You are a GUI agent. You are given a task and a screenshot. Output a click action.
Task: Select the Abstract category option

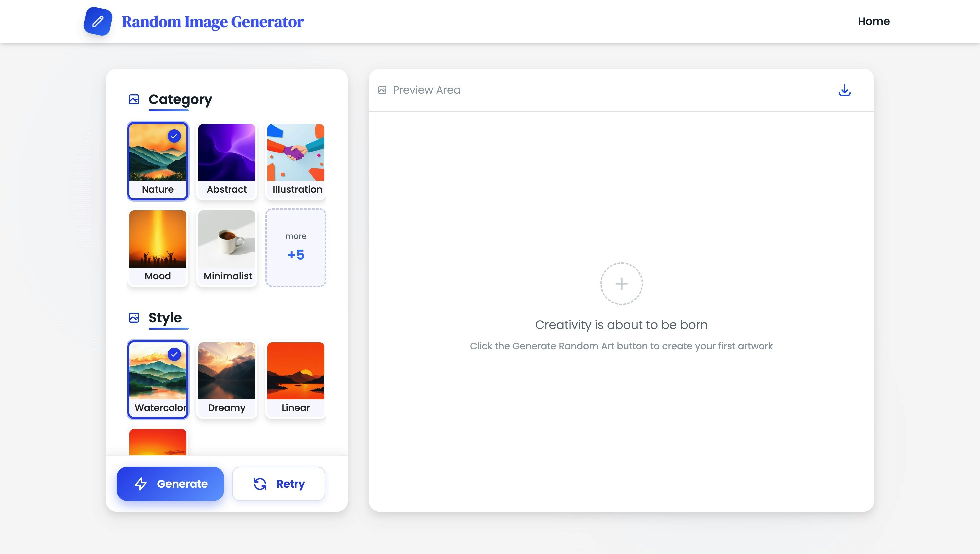point(227,161)
